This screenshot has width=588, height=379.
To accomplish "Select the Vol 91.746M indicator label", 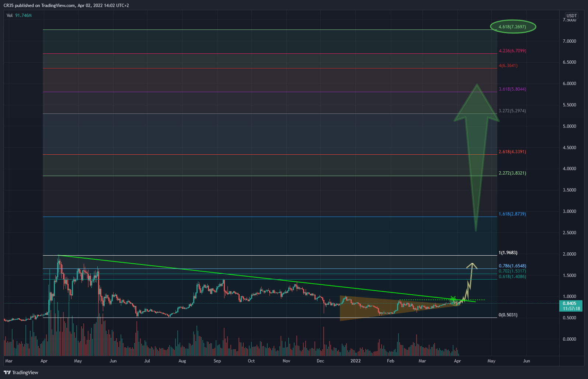I will 19,15.
